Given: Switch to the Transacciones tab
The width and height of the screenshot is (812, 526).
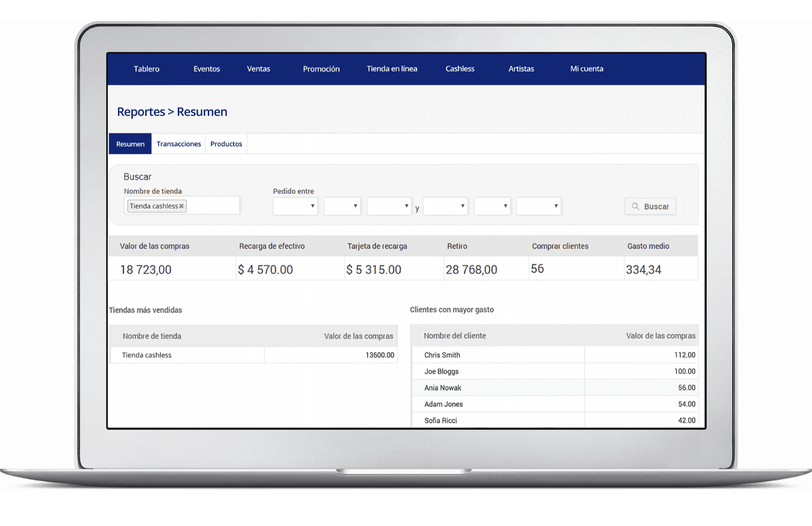Looking at the screenshot, I should tap(179, 144).
